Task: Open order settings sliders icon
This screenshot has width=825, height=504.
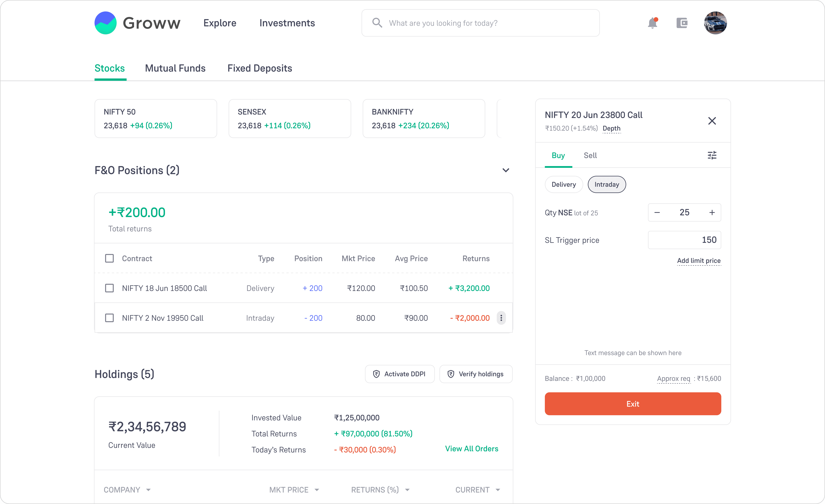Action: click(x=712, y=155)
